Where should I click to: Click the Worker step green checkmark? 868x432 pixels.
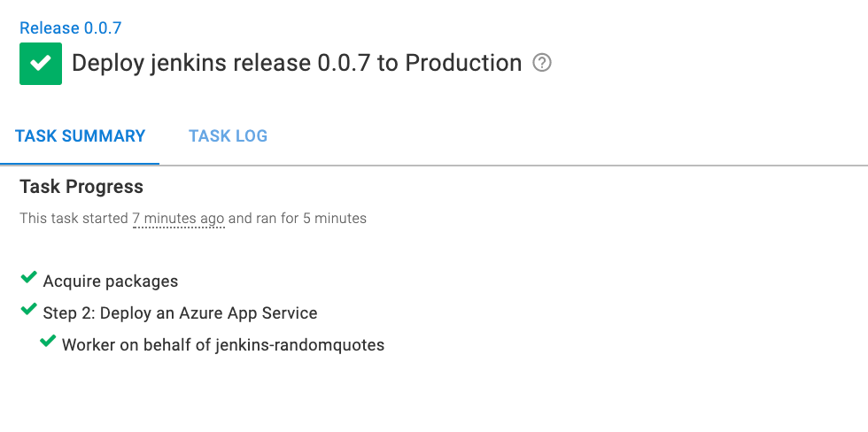[48, 342]
